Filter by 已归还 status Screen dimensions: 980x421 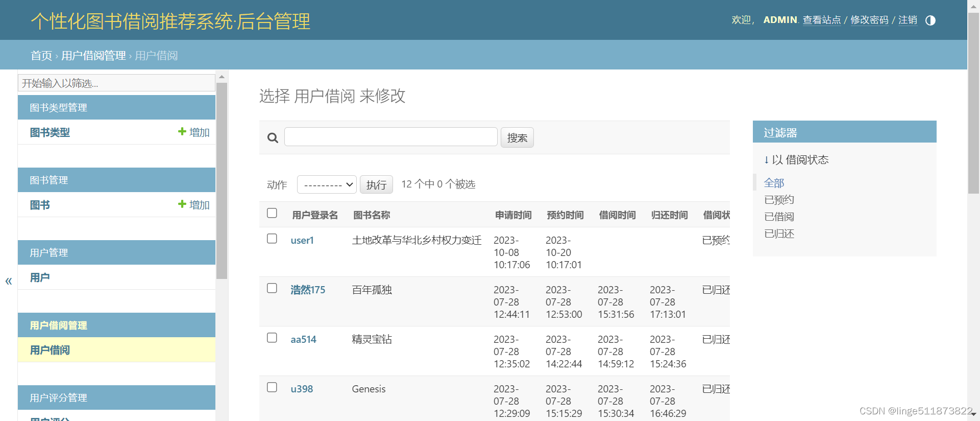point(779,233)
